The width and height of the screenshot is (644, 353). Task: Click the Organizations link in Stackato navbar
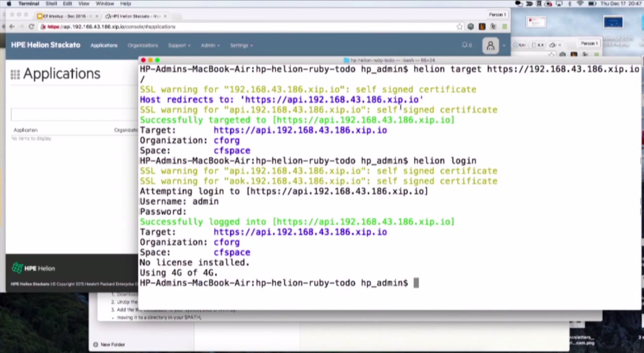point(143,45)
